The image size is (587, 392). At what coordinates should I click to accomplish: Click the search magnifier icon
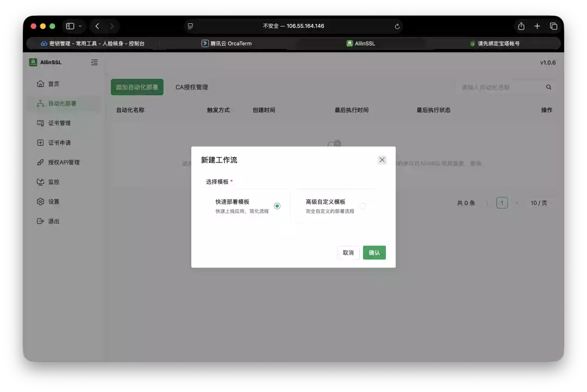point(548,86)
